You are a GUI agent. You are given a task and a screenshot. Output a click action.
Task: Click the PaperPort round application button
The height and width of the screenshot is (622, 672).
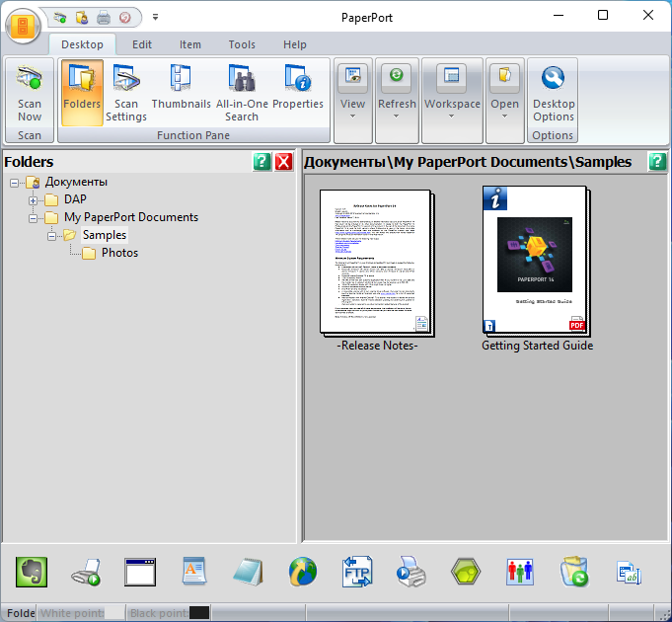22,23
